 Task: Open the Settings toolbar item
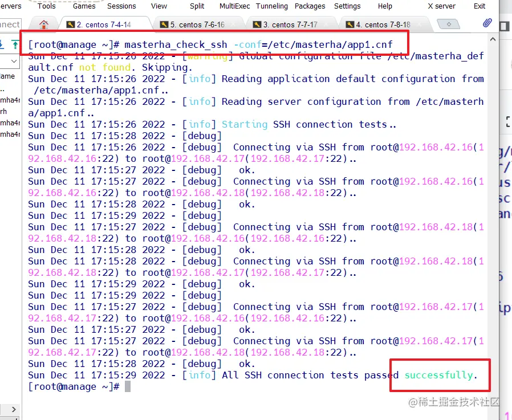pos(347,6)
